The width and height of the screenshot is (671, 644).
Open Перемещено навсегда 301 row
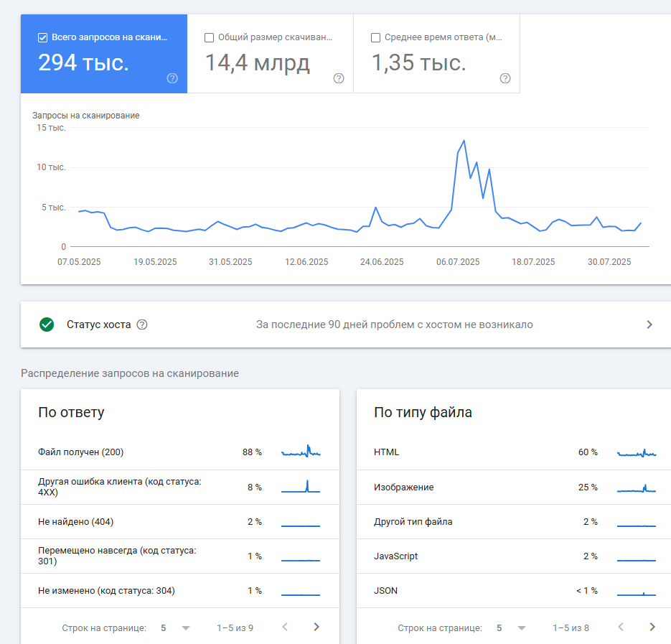pos(180,556)
